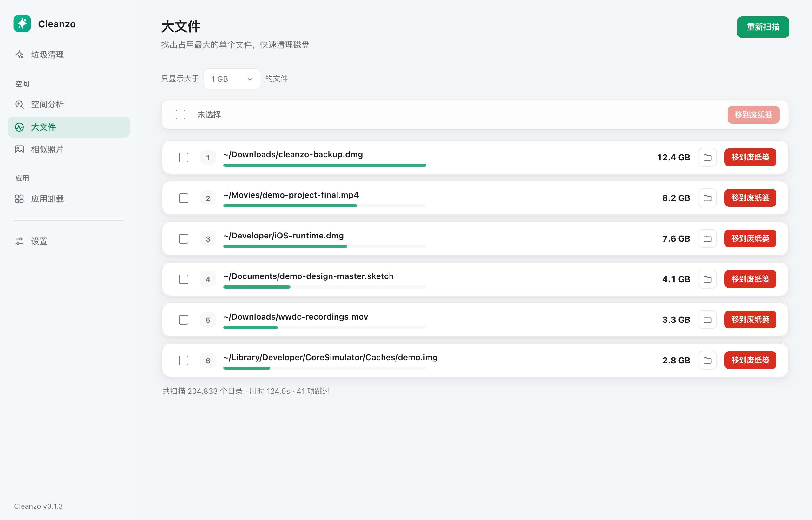Open the 1 GB size filter dropdown

232,79
